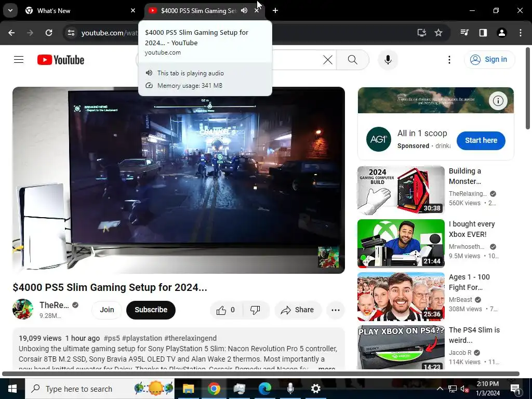The width and height of the screenshot is (532, 399).
Task: Open the notification center icon
Action: pyautogui.click(x=515, y=389)
